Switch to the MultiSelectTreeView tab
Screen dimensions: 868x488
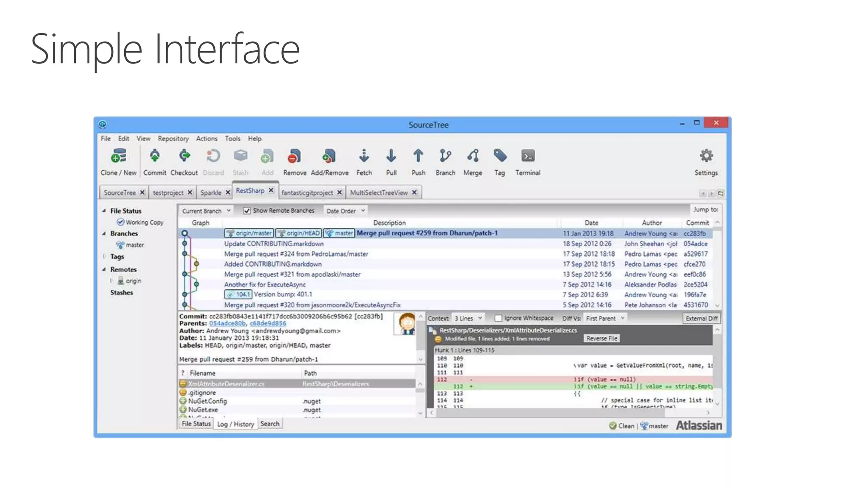pos(379,192)
